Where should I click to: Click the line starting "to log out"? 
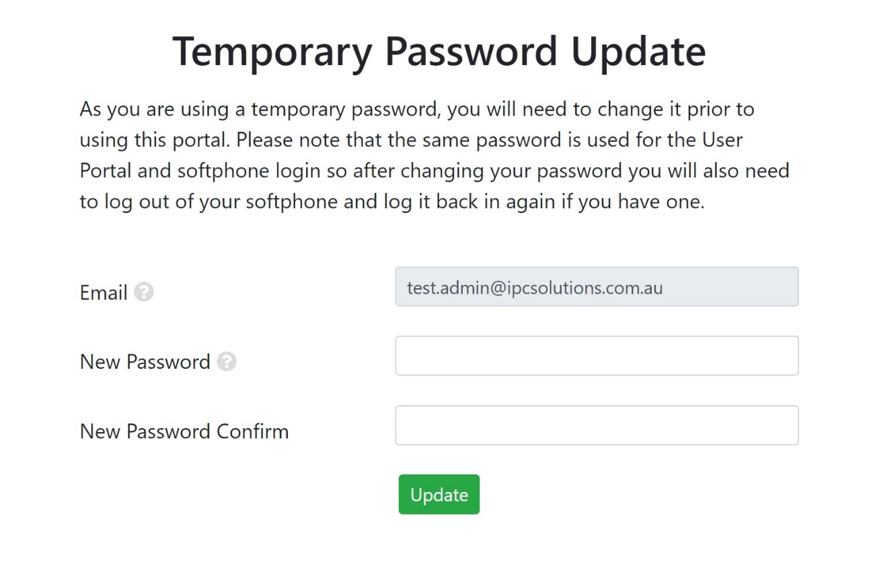pos(391,202)
